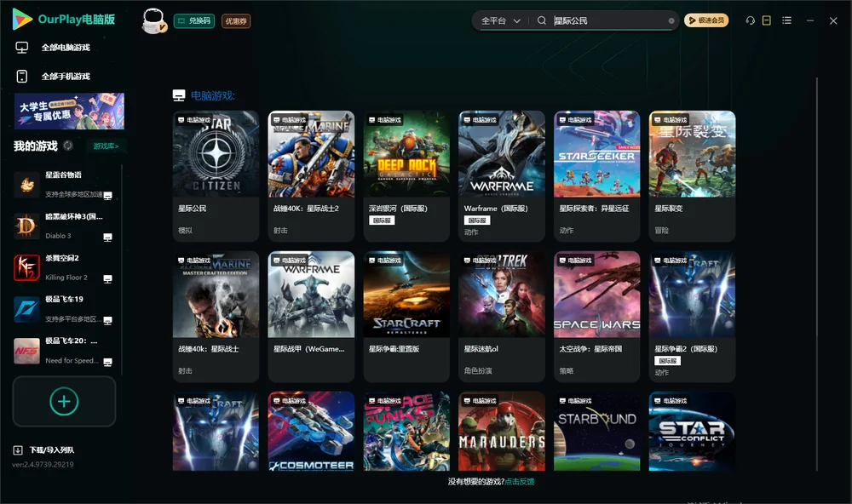Image resolution: width=852 pixels, height=504 pixels.
Task: Open the Marauders game card
Action: tap(502, 432)
